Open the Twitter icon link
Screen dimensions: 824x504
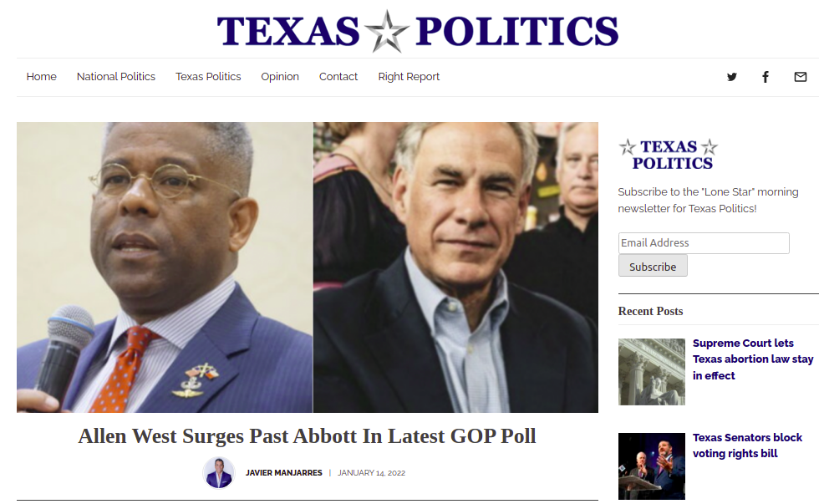(x=731, y=77)
